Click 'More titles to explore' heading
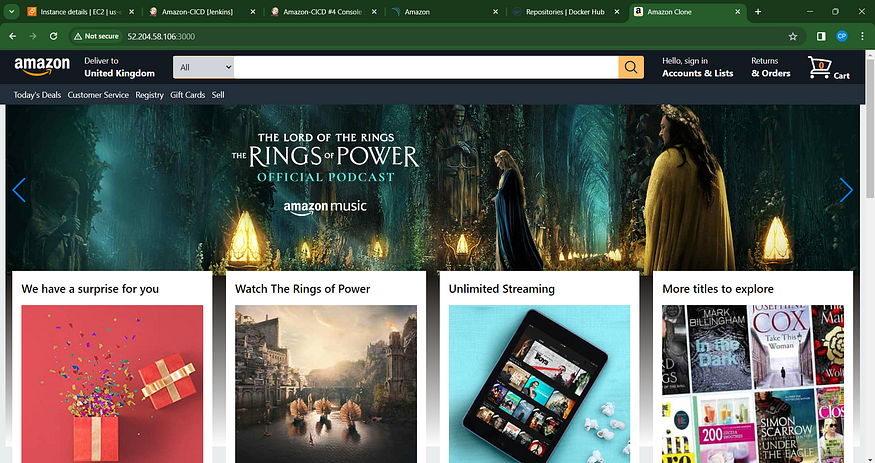Viewport: 875px width, 463px height. (718, 289)
